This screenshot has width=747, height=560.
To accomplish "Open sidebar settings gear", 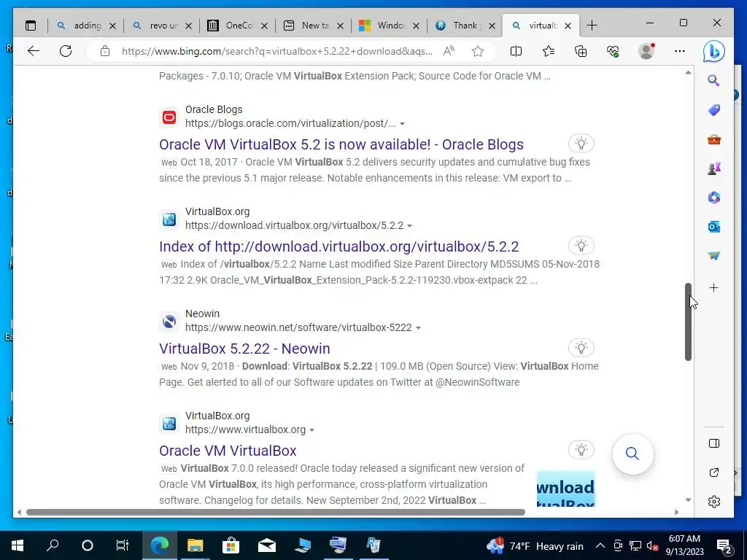I will (x=713, y=502).
